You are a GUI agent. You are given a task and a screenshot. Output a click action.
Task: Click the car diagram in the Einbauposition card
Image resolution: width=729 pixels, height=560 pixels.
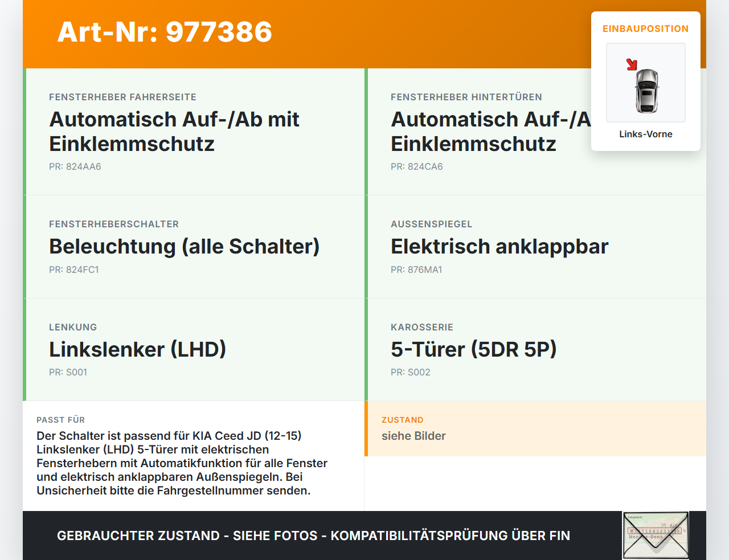point(645,83)
